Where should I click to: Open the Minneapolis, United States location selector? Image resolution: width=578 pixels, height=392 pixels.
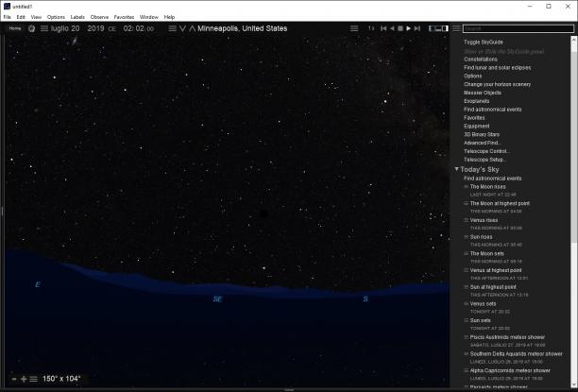242,28
